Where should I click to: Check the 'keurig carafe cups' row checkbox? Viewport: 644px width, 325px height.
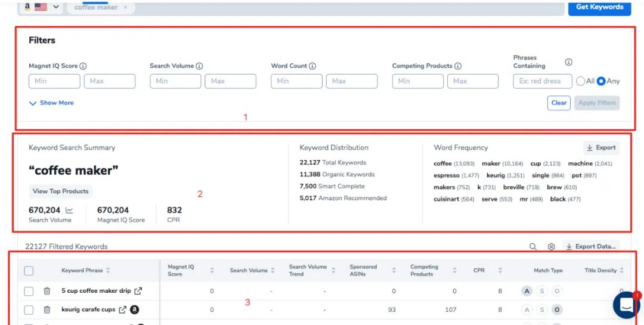tap(29, 309)
